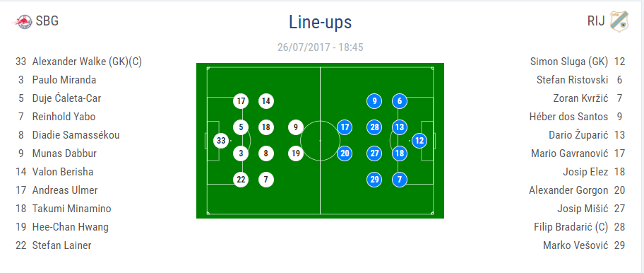
Task: Click the Line-ups heading
Action: pos(321,22)
